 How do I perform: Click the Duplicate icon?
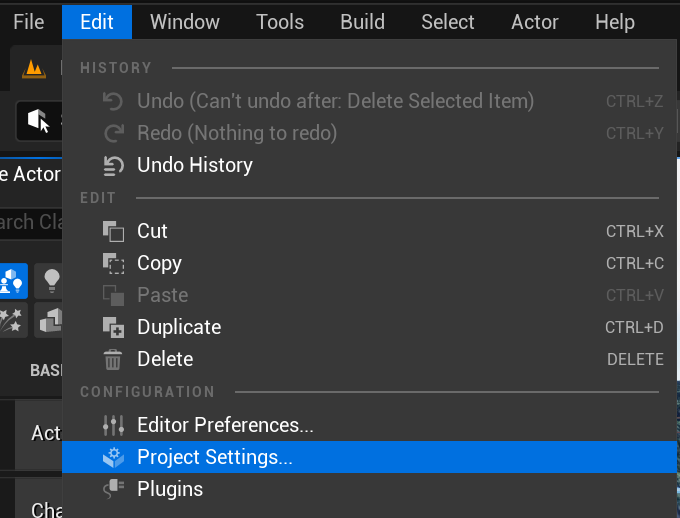click(114, 327)
